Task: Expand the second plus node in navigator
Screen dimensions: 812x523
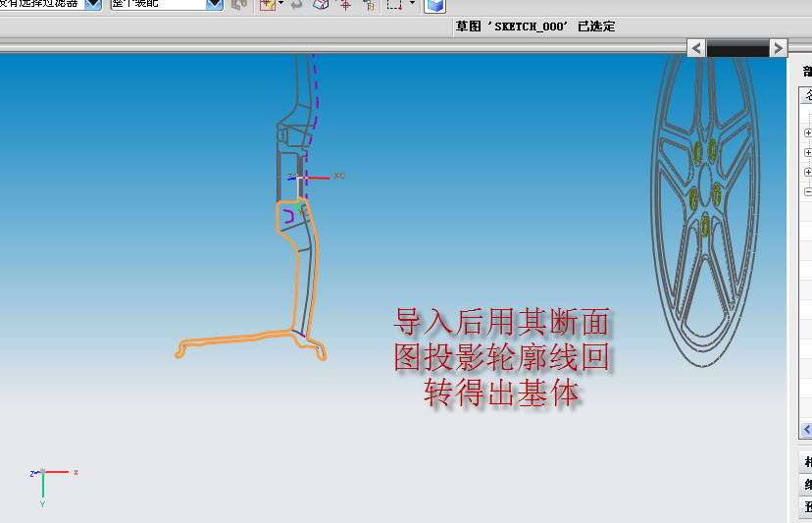Action: coord(808,152)
